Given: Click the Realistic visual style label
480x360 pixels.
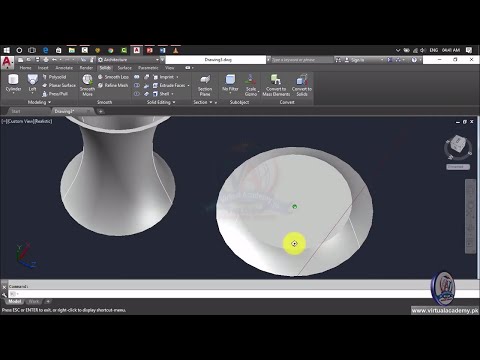Looking at the screenshot, I should pyautogui.click(x=43, y=121).
